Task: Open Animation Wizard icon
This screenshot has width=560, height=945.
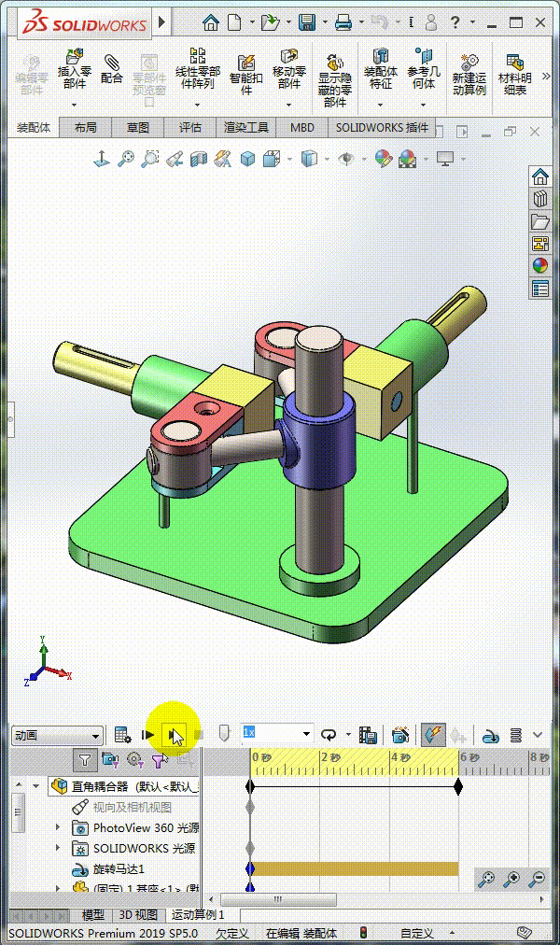Action: pyautogui.click(x=400, y=735)
